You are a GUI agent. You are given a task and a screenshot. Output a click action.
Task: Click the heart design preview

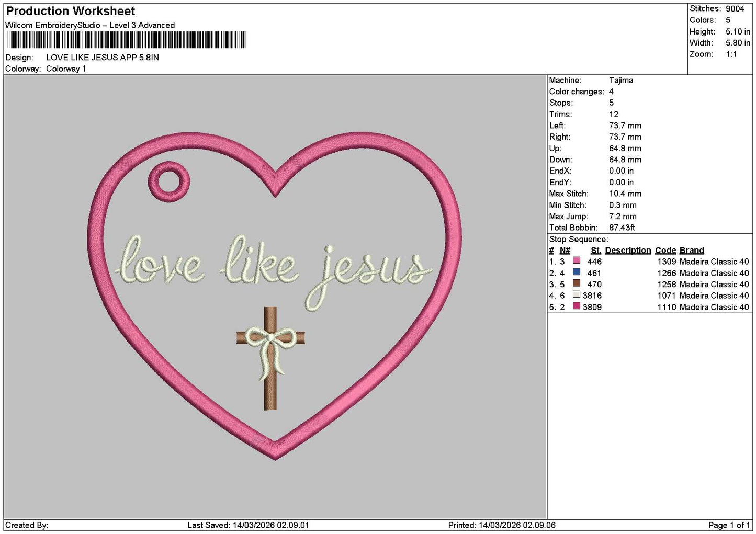tap(275, 296)
